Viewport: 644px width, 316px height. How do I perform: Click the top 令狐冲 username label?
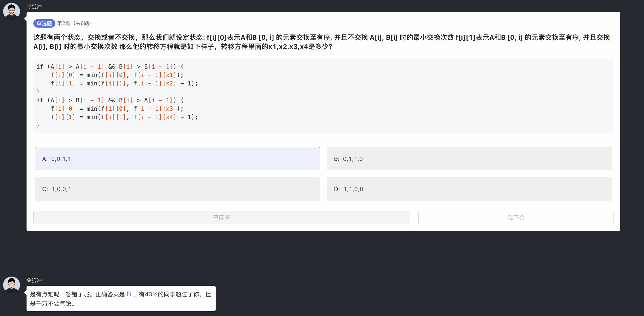click(34, 7)
